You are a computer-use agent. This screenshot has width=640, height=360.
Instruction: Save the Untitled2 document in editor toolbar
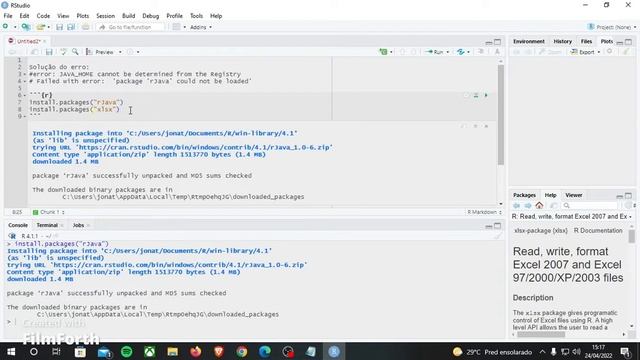(49, 52)
